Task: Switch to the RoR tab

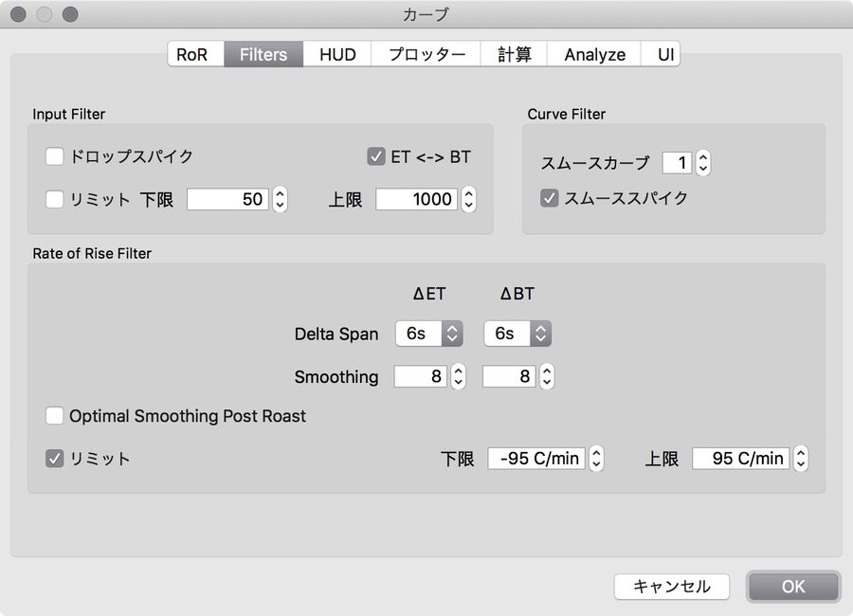Action: pyautogui.click(x=196, y=54)
